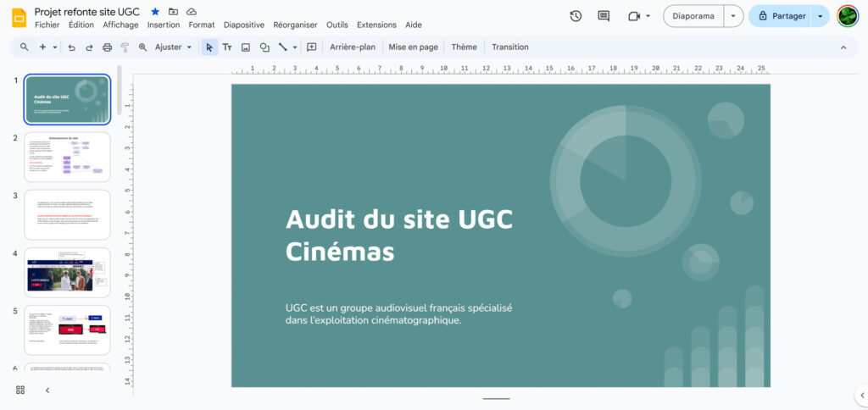Image resolution: width=868 pixels, height=410 pixels.
Task: Insert a shape from the toolbar
Action: coord(264,47)
